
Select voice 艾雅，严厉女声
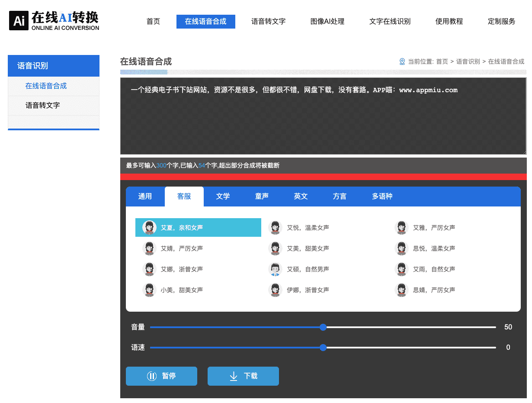click(x=450, y=228)
